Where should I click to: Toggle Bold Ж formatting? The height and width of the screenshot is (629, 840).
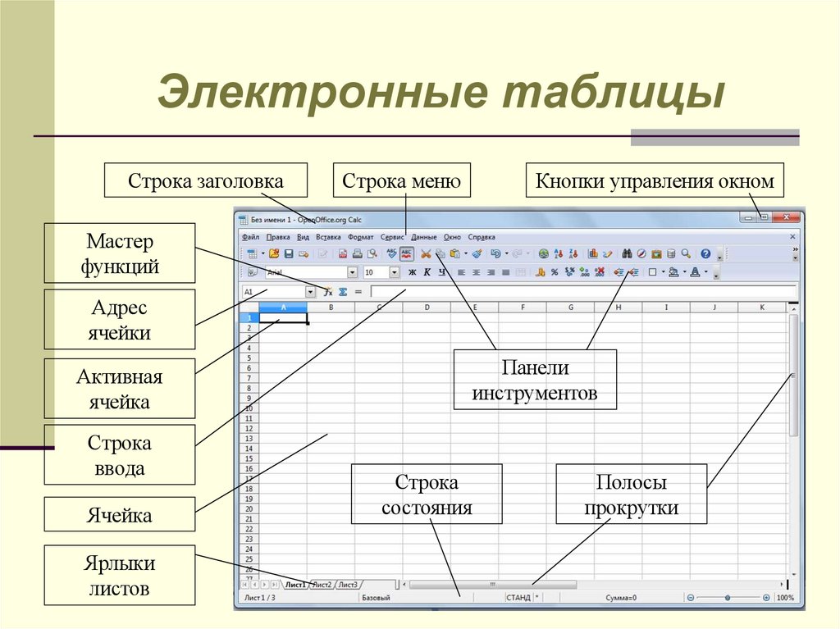pyautogui.click(x=412, y=272)
